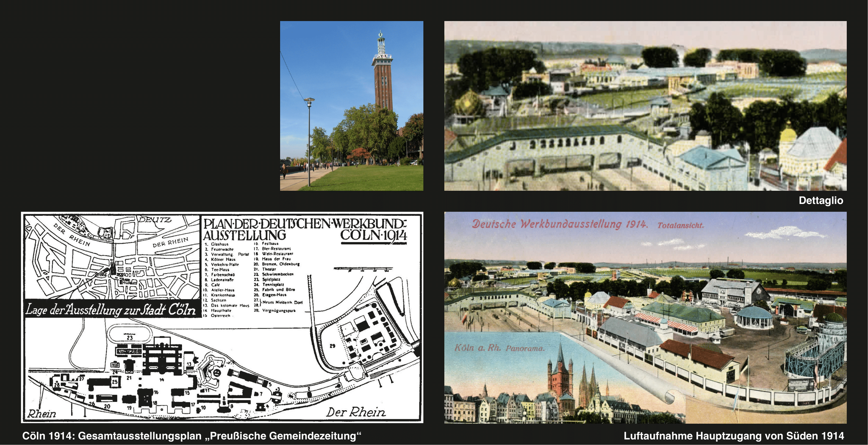
Task: Click the Köln a. Rh. Panorama text
Action: click(499, 348)
